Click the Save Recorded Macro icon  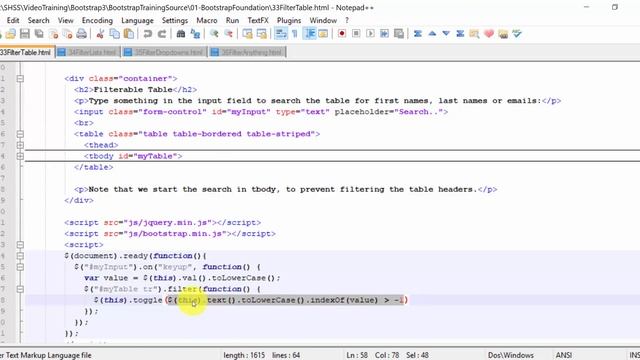[x=399, y=34]
